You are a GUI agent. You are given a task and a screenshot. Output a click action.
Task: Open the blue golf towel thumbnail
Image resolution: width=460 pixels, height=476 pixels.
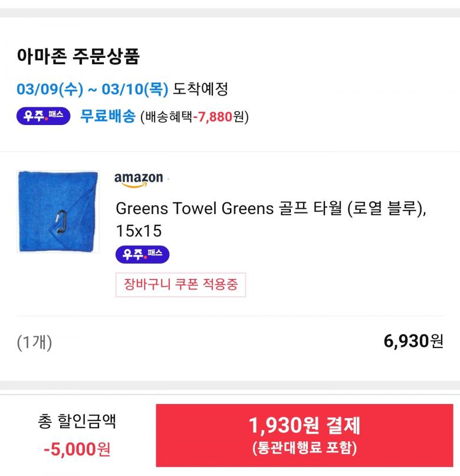58,211
